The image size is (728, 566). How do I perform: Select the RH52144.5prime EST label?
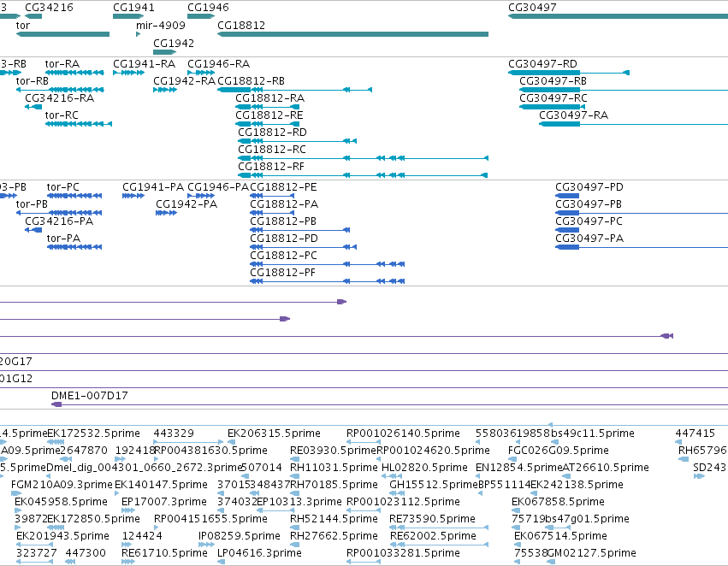334,519
